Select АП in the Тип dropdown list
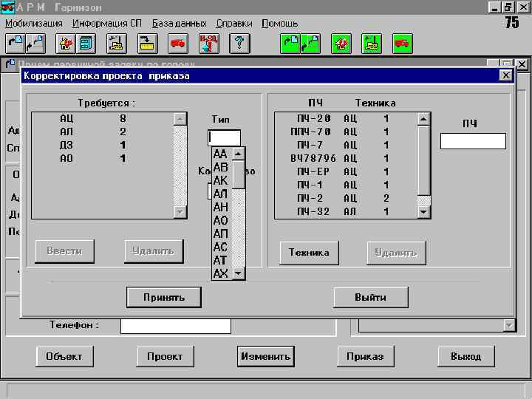 (x=222, y=233)
